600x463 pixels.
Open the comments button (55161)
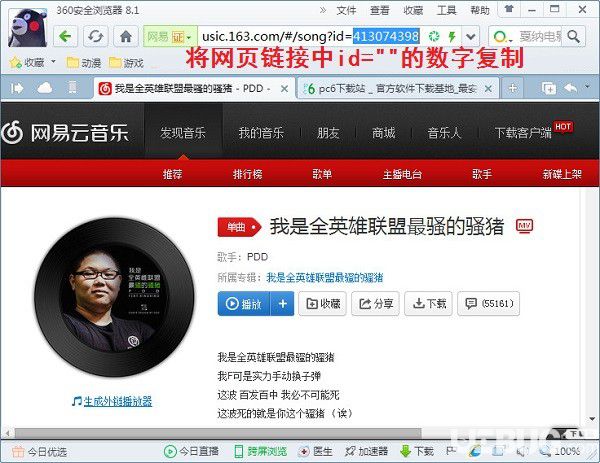[x=489, y=303]
